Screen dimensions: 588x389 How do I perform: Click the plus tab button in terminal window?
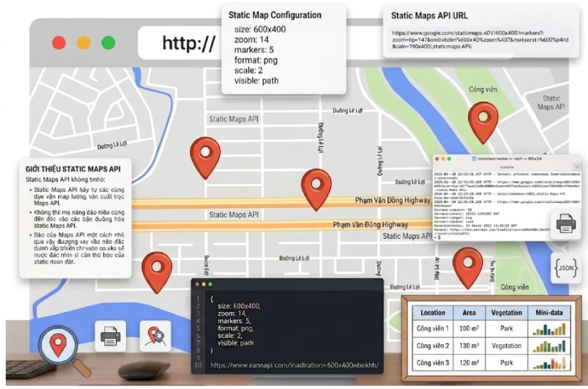click(577, 167)
